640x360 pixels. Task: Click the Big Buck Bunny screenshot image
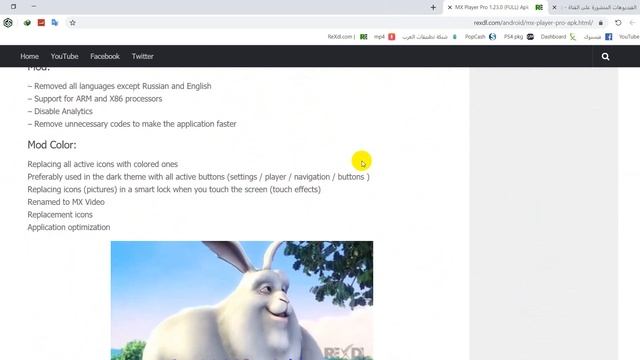[242, 300]
